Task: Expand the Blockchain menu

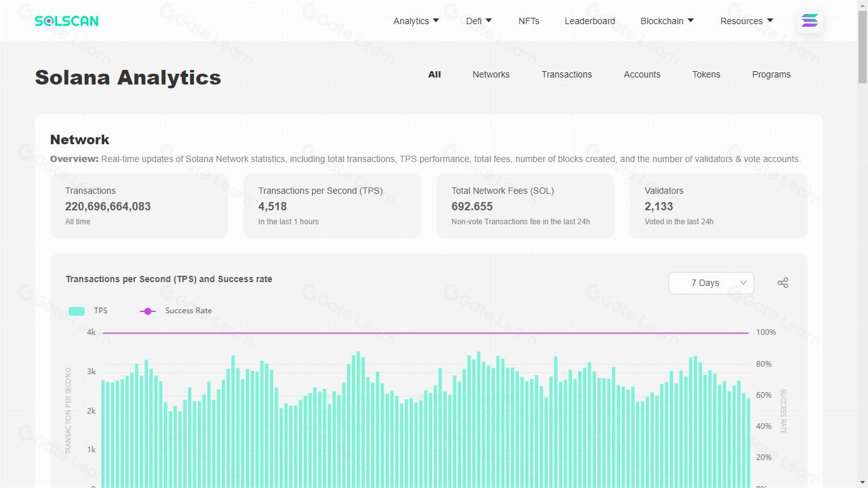Action: (667, 21)
